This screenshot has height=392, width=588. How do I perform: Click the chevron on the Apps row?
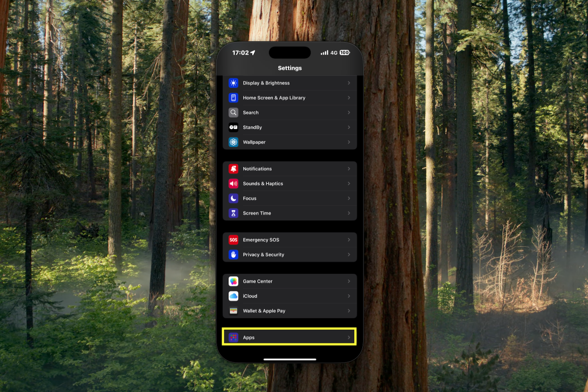(349, 338)
